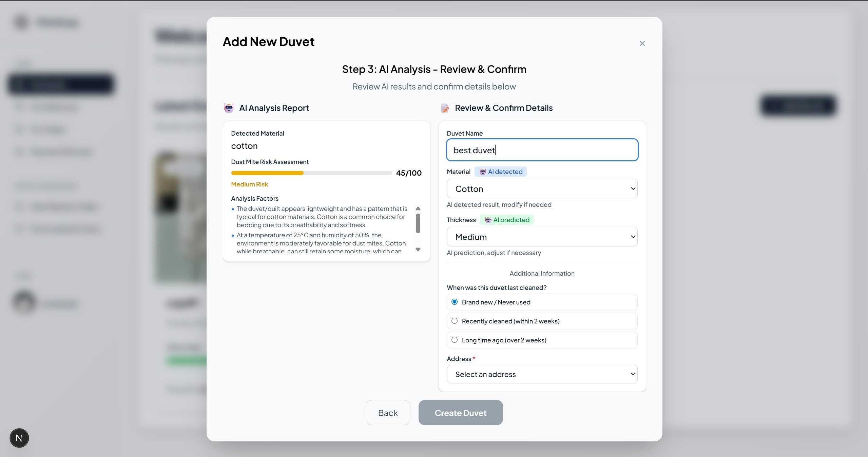Click the Analysis Factors scrollbar thumb

[x=418, y=223]
